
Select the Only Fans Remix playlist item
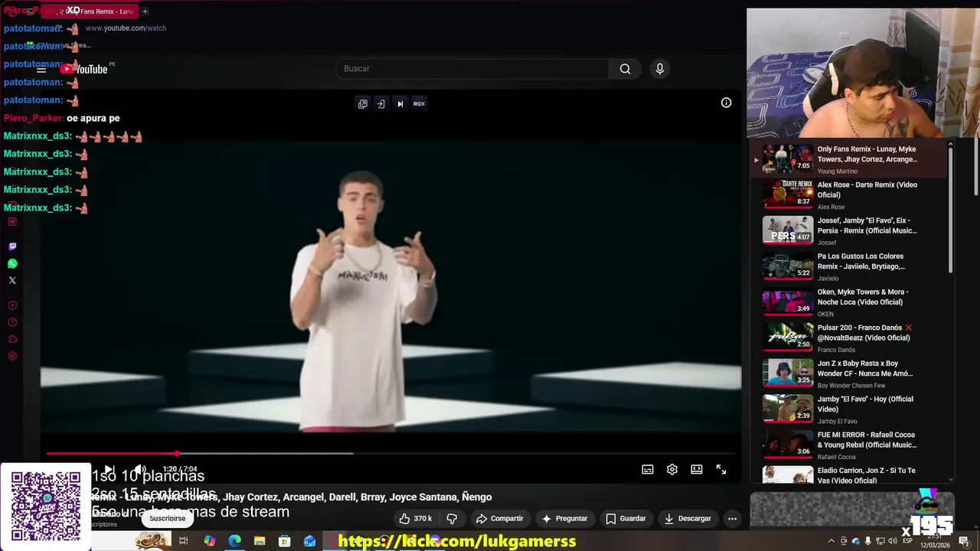(x=848, y=158)
